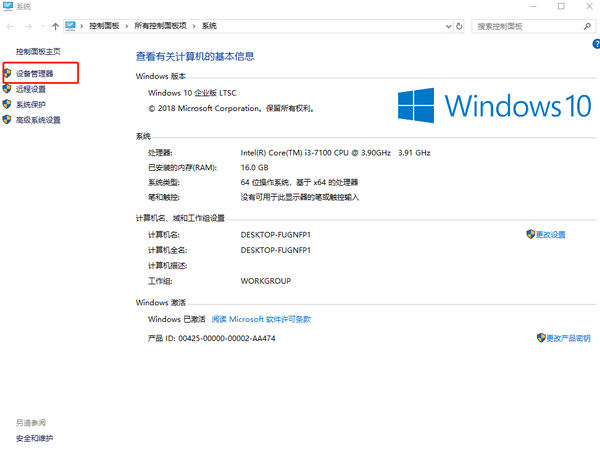Viewport: 600px width, 449px height.
Task: Open 高级系统设置 link
Action: tap(37, 120)
